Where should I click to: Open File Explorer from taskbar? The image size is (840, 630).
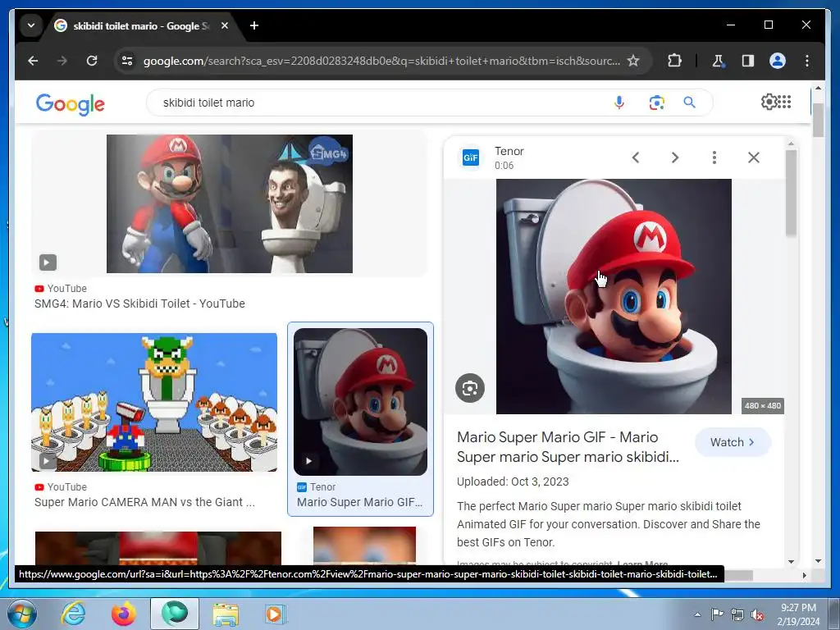(x=226, y=614)
